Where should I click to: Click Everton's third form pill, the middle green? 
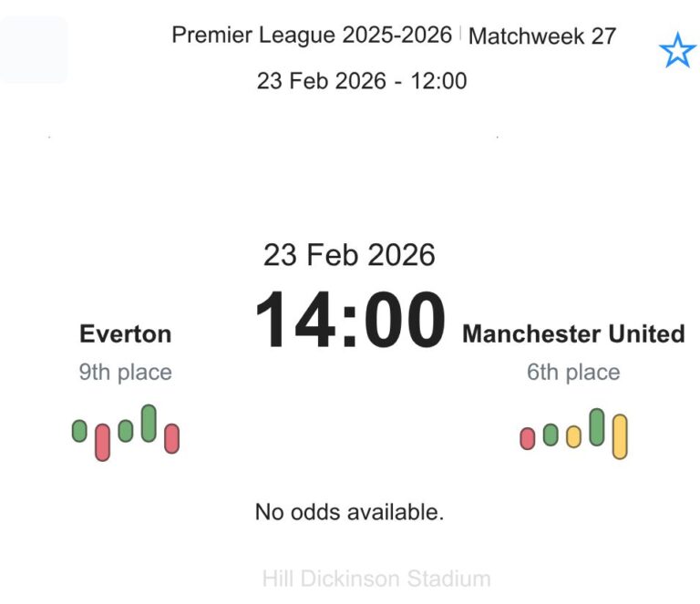point(126,430)
